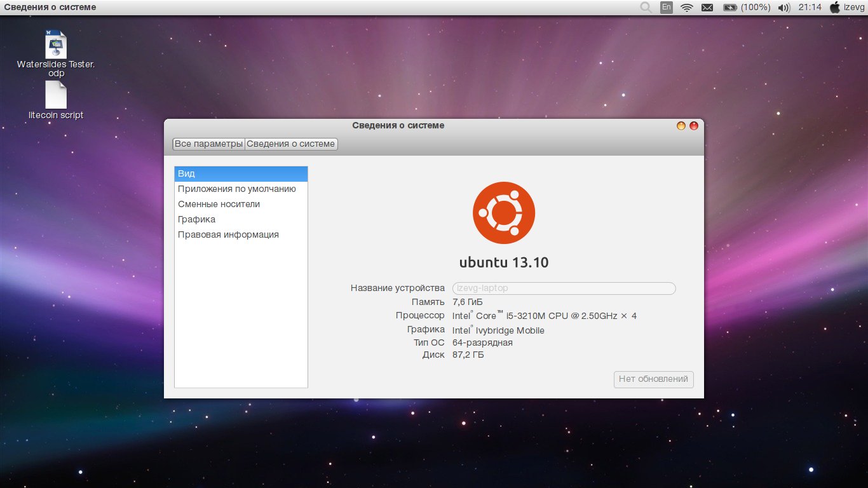The image size is (868, 488).
Task: Close window with the red button
Action: point(694,126)
